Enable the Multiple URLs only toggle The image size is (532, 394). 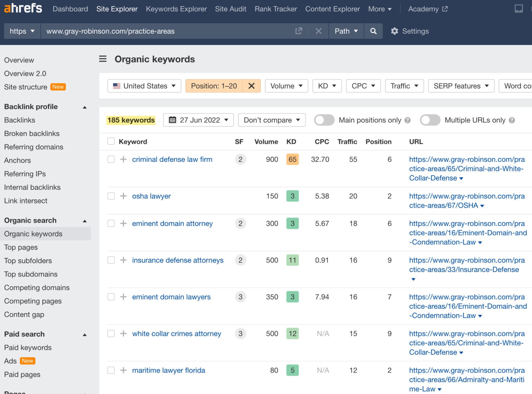(430, 120)
